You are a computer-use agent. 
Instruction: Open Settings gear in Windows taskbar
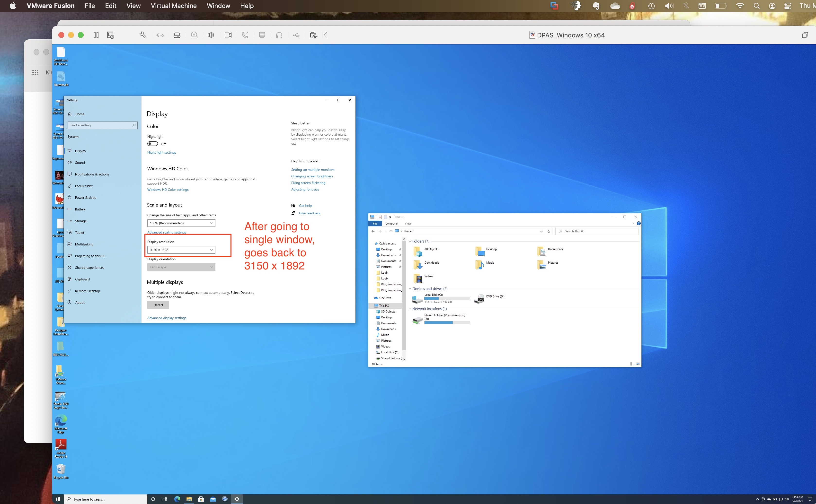[x=237, y=499]
